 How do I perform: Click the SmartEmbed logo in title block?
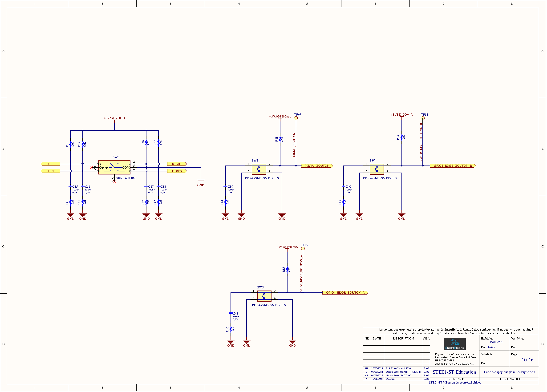[x=455, y=344]
